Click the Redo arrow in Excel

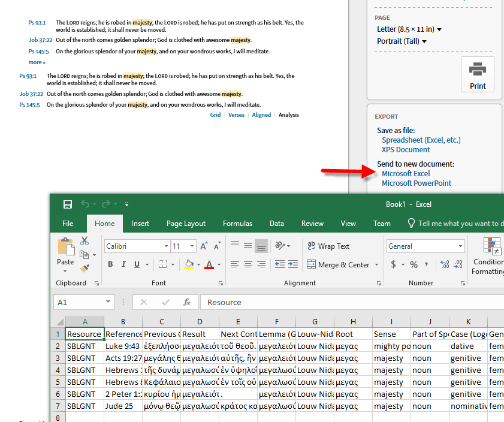point(106,204)
